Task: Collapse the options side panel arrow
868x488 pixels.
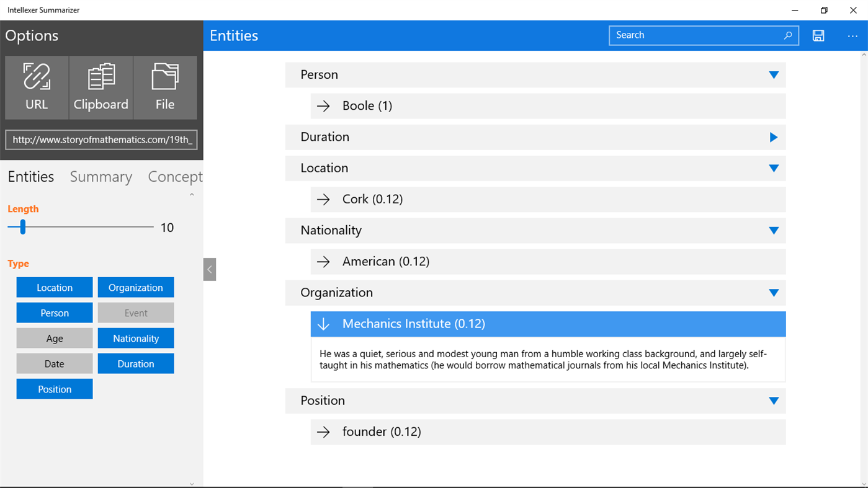Action: 210,269
